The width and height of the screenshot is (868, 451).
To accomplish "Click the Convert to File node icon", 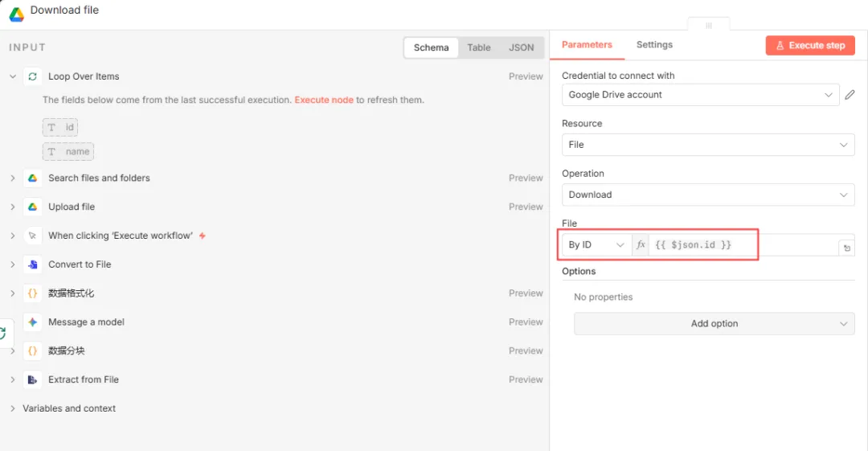I will [x=32, y=264].
